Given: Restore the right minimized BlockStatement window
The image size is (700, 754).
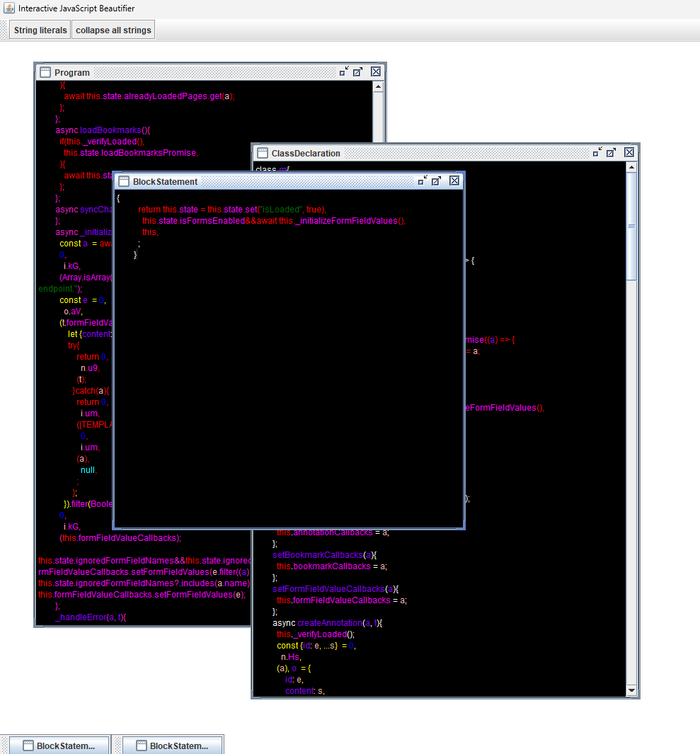Looking at the screenshot, I should pos(171,745).
